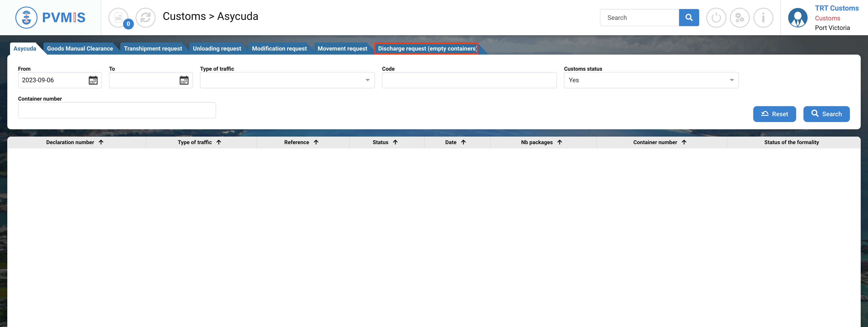Click the Reset button
Viewport: 868px width, 327px height.
[x=774, y=114]
